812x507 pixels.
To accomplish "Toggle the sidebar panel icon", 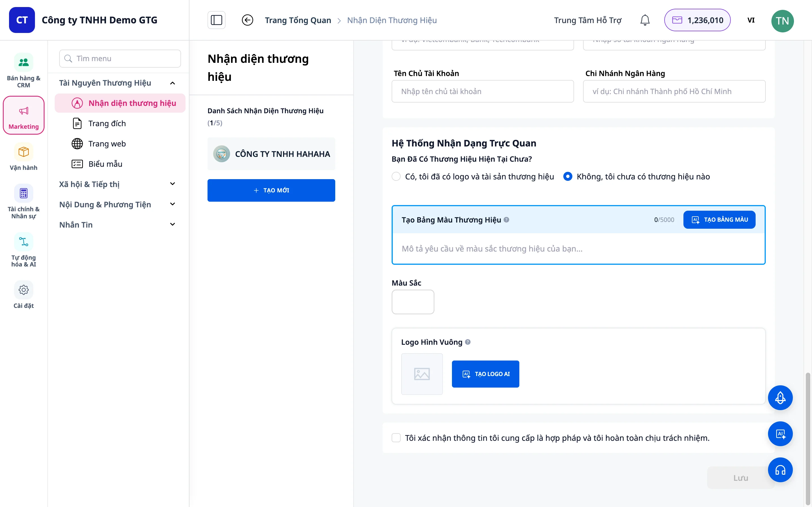I will [x=217, y=20].
